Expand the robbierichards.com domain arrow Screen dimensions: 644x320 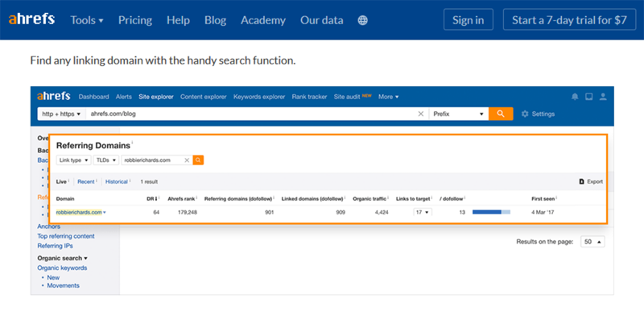(x=105, y=213)
